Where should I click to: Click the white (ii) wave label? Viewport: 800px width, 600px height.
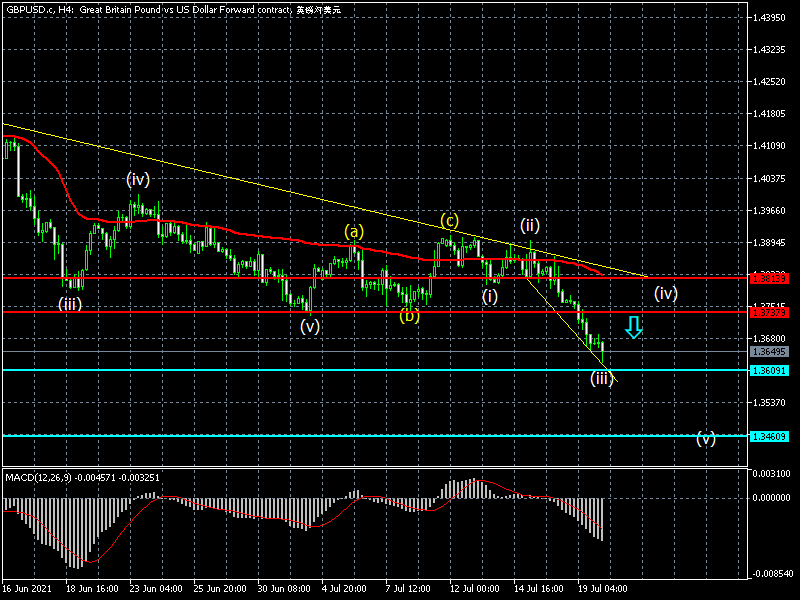[x=529, y=224]
